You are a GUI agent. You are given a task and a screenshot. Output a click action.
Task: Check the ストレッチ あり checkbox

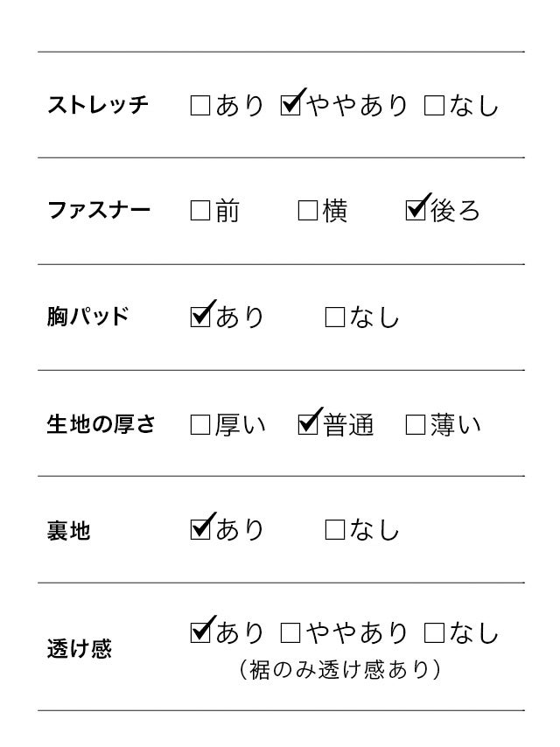click(200, 107)
